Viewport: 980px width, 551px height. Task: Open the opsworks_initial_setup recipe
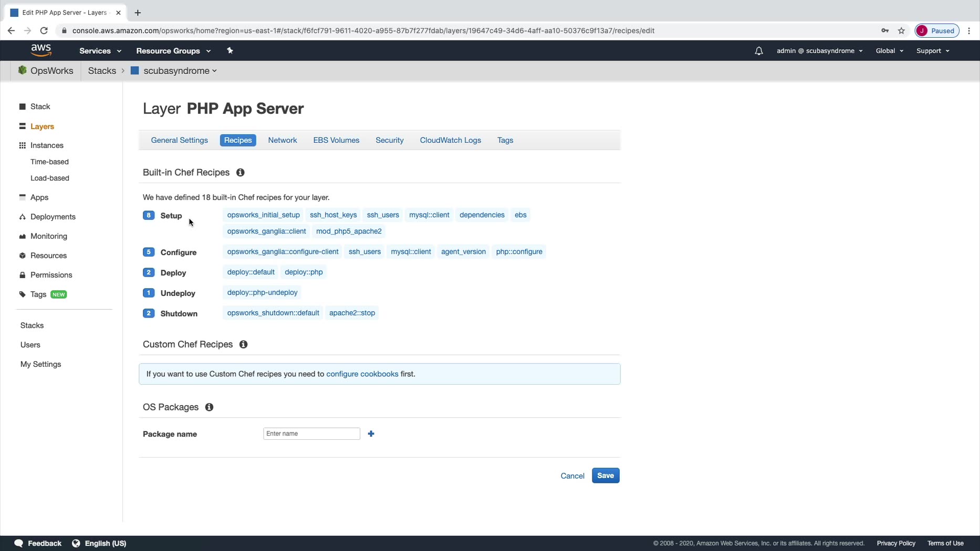coord(263,215)
